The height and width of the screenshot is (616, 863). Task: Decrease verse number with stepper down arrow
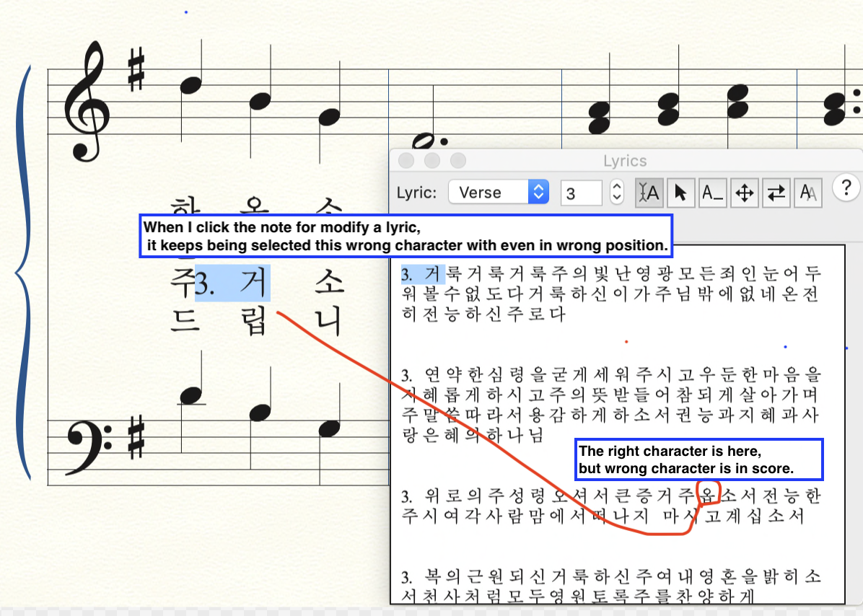(616, 198)
